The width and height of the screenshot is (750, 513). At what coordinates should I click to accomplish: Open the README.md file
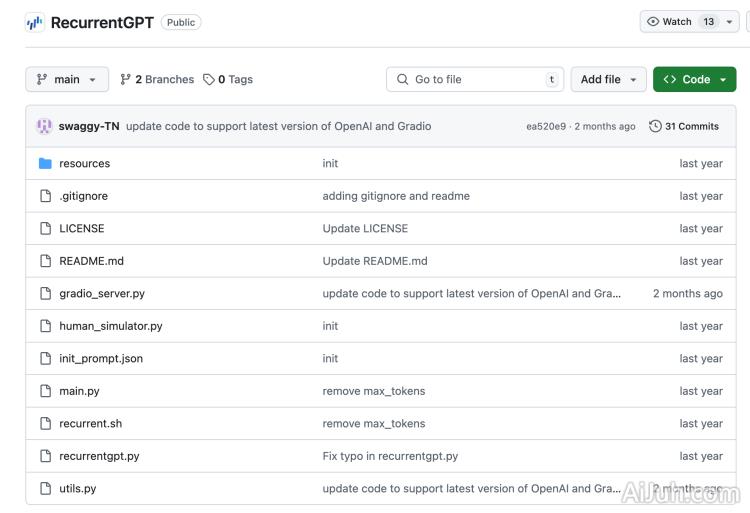coord(91,261)
